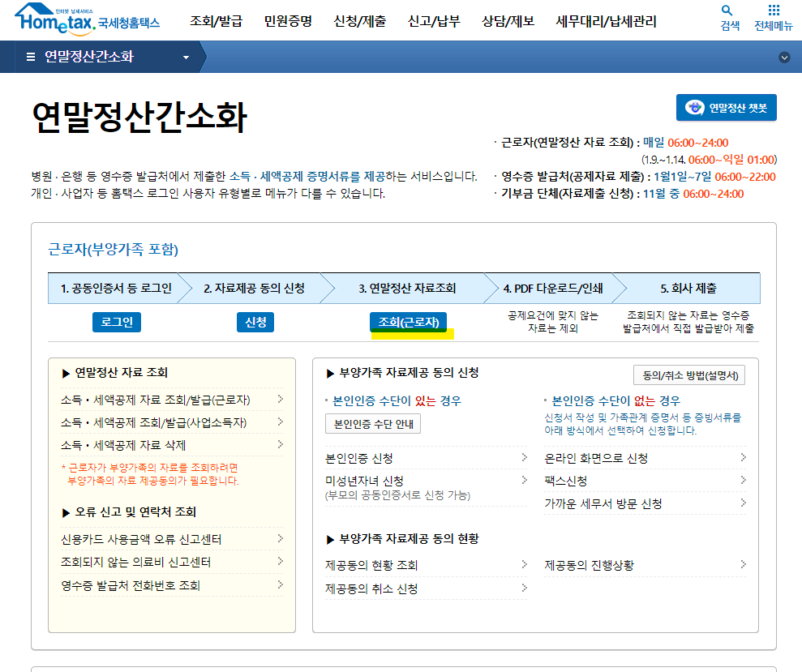The image size is (802, 672).
Task: Expand the 연말정산간소화 title dropdown arrow
Action: [x=185, y=57]
